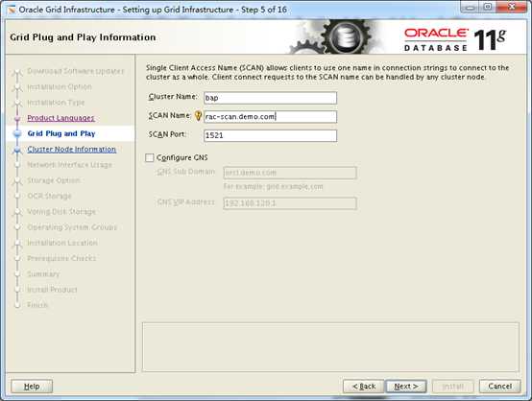Click the Finish step
This screenshot has width=532, height=401.
37,305
